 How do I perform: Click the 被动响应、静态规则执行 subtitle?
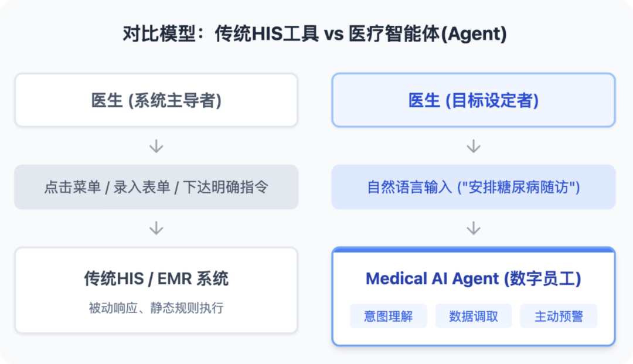156,308
